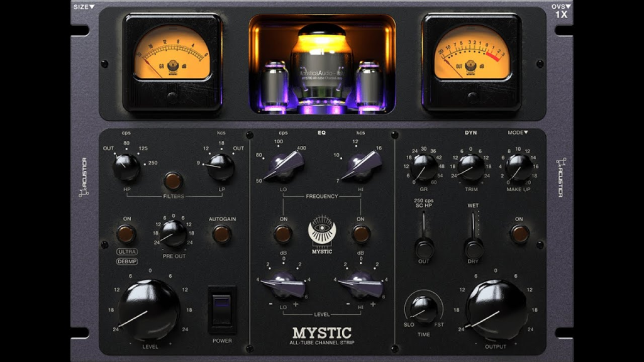Click the OUT meter calibration screw

click(x=472, y=97)
